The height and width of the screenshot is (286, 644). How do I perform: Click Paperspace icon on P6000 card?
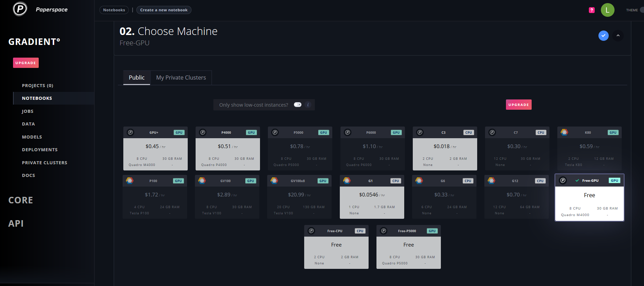(348, 132)
